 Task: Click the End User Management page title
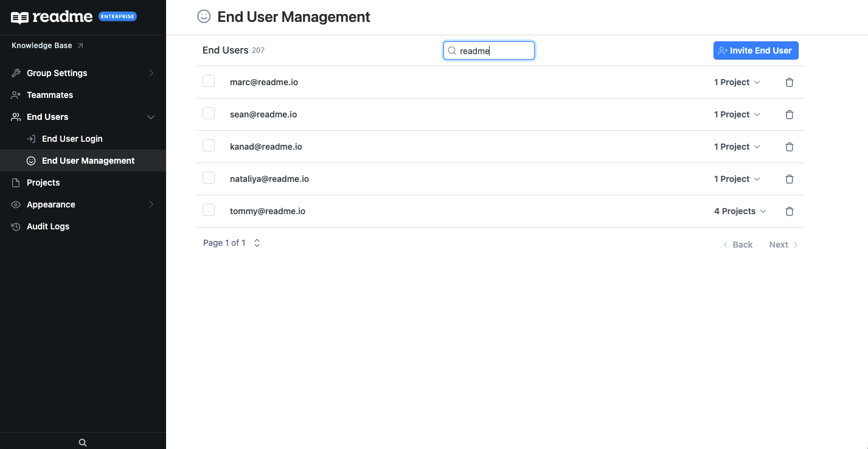click(x=294, y=17)
